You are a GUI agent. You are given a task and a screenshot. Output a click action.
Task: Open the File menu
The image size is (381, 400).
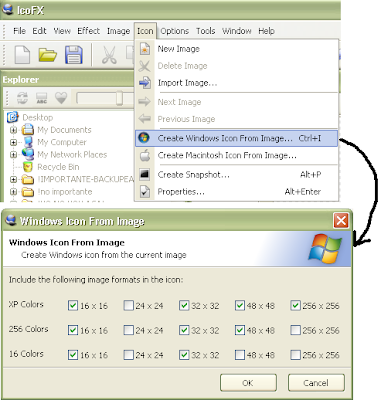click(x=19, y=31)
